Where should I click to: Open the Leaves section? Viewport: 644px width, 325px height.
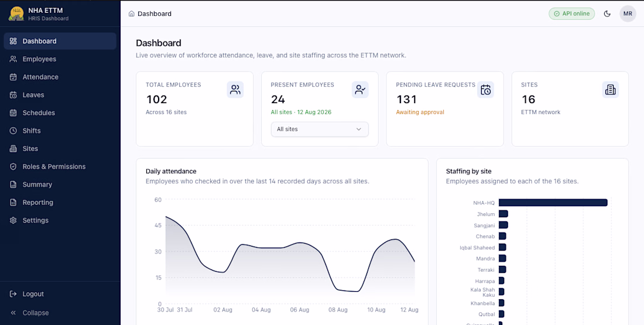pos(60,95)
